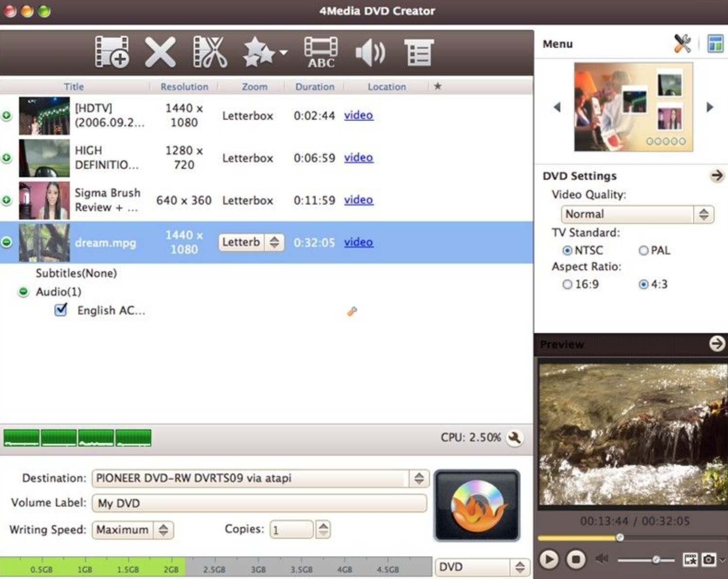The height and width of the screenshot is (579, 728).
Task: Remove selected item with the X icon
Action: [160, 51]
